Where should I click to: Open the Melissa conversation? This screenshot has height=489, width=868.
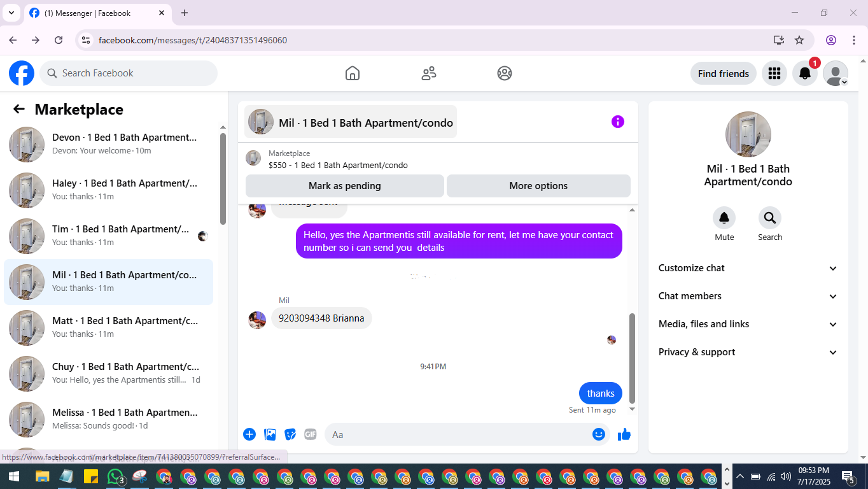[x=109, y=420]
